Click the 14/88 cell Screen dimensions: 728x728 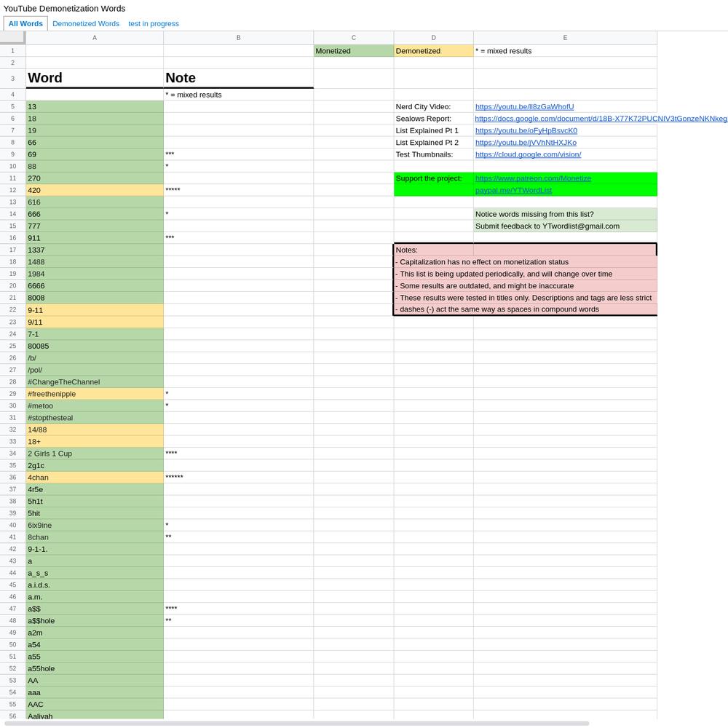[95, 430]
